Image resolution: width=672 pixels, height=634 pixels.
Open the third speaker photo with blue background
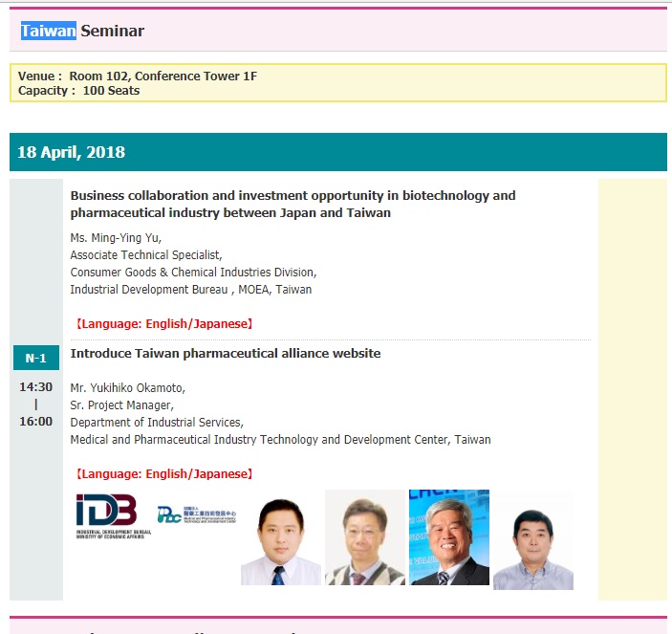[x=449, y=537]
